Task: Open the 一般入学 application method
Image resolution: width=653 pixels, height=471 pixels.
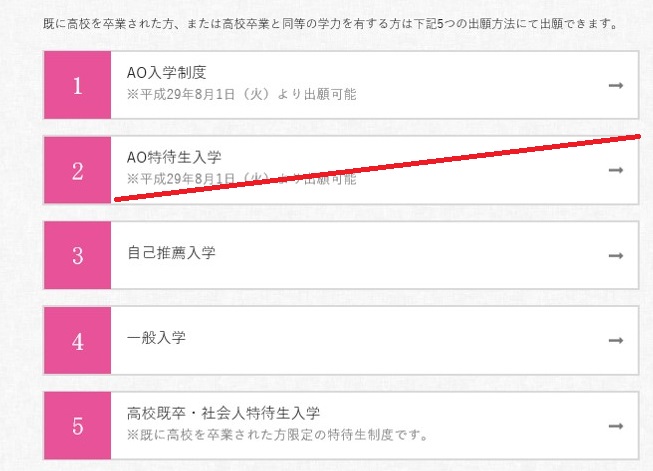Action: pos(156,337)
